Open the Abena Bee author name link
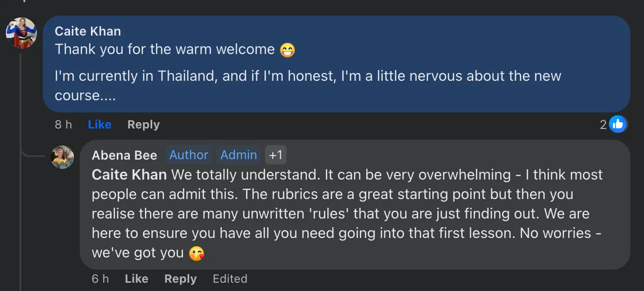This screenshot has height=291, width=644. [x=125, y=155]
